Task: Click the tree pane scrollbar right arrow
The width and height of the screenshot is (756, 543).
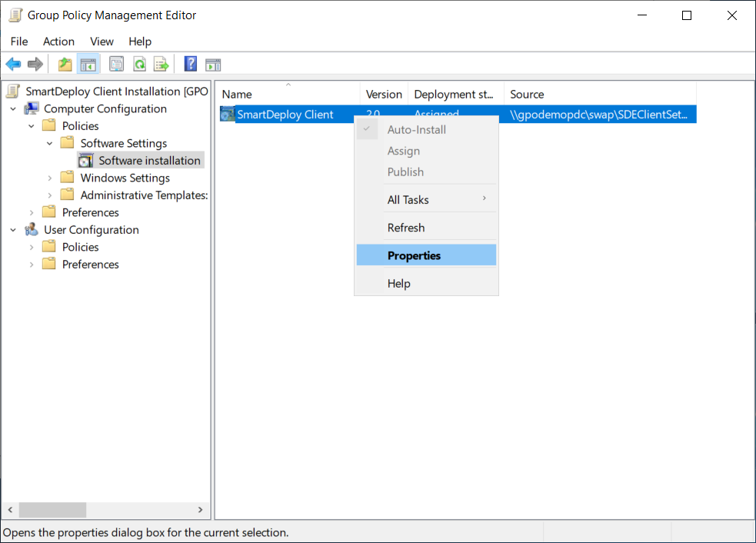Action: pyautogui.click(x=201, y=509)
